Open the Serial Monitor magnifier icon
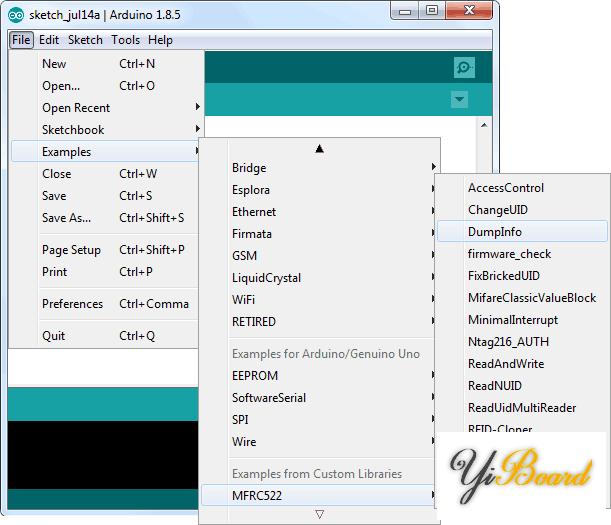The image size is (611, 525). point(464,67)
